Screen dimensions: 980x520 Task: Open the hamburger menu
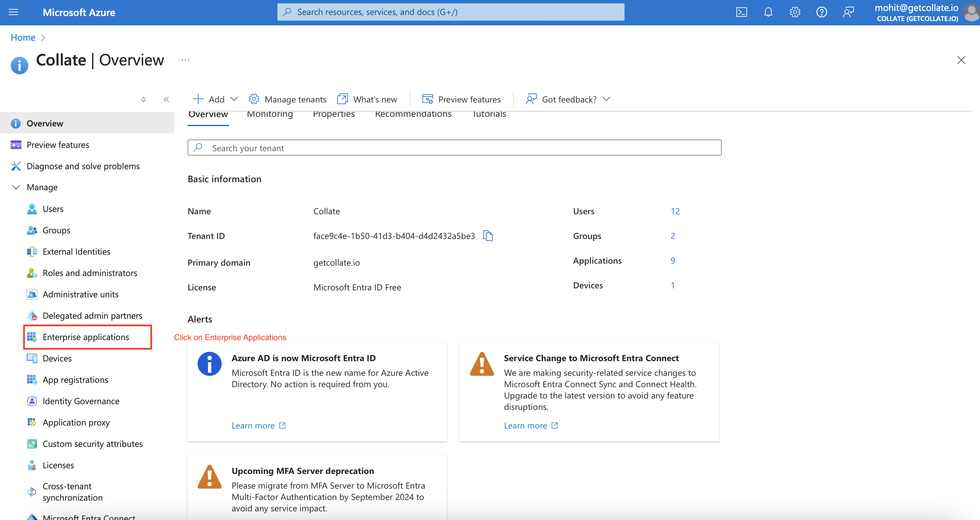13,12
